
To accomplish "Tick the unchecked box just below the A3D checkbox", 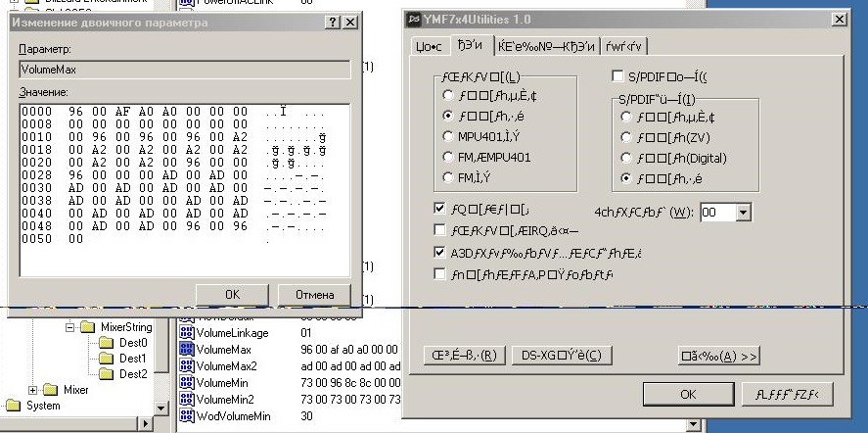I will [x=439, y=274].
